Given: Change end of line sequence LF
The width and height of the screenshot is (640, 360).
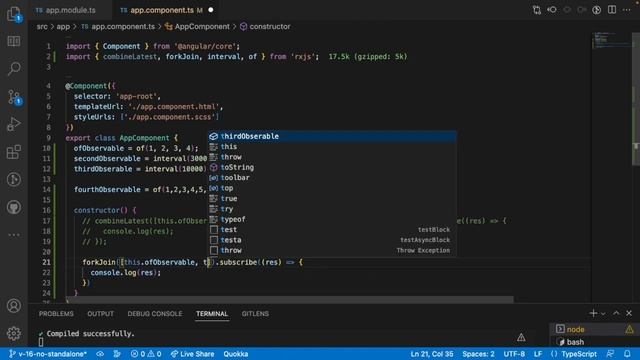Looking at the screenshot, I should [538, 354].
